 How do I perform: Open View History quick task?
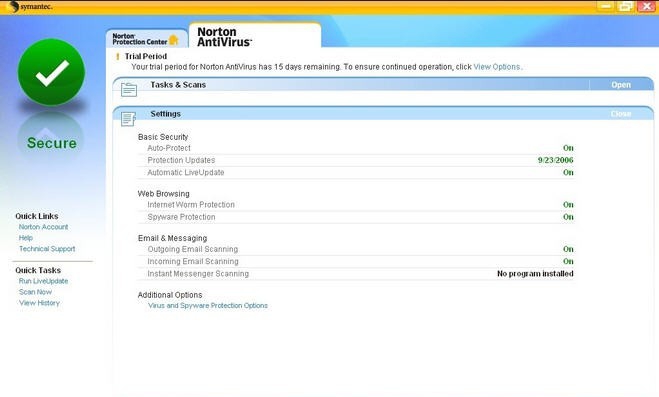pos(40,303)
